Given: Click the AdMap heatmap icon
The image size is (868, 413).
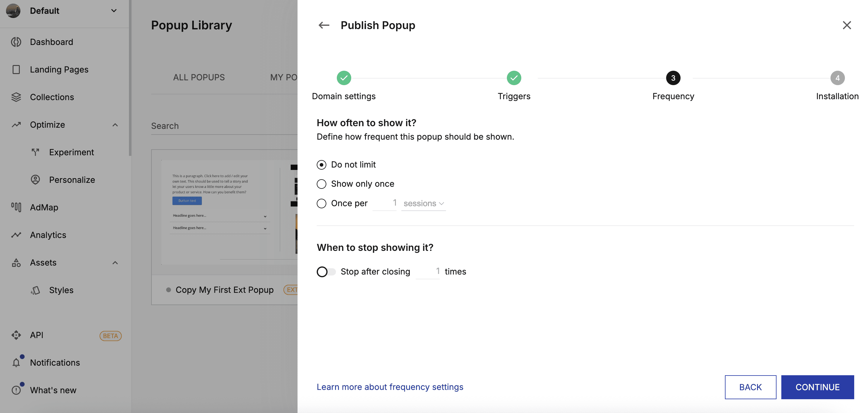Looking at the screenshot, I should [16, 207].
